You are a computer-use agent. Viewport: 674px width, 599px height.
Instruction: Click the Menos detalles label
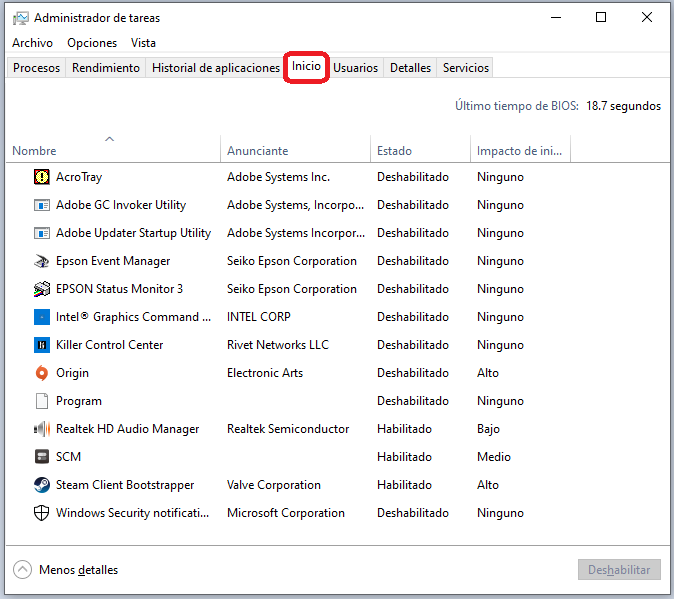(x=78, y=570)
